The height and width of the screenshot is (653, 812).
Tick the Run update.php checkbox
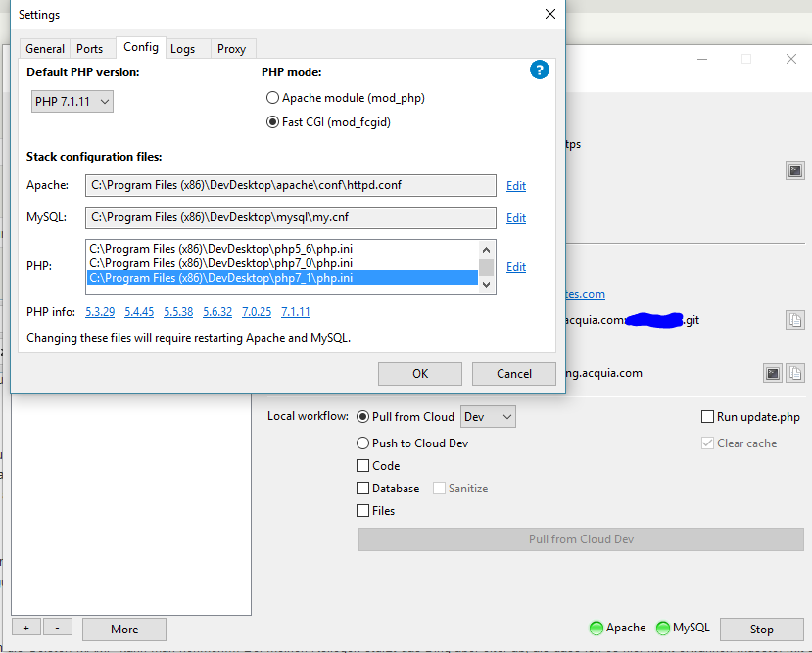(708, 417)
